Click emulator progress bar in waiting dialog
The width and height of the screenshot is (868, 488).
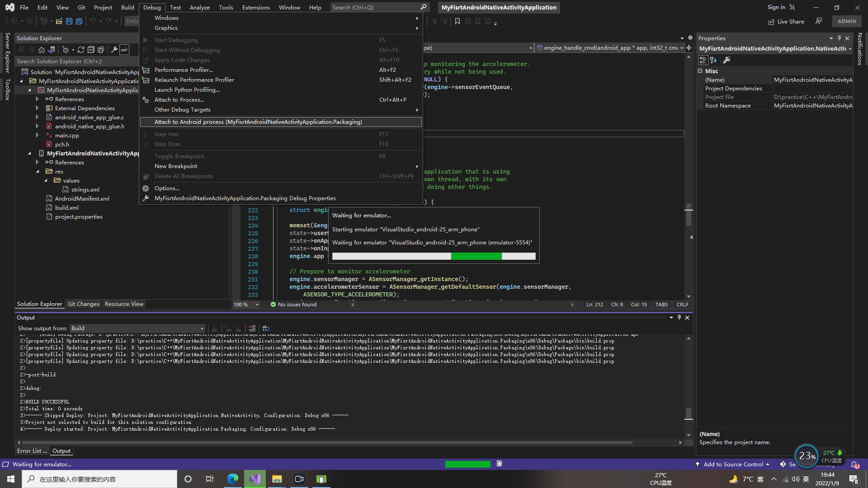tap(434, 257)
